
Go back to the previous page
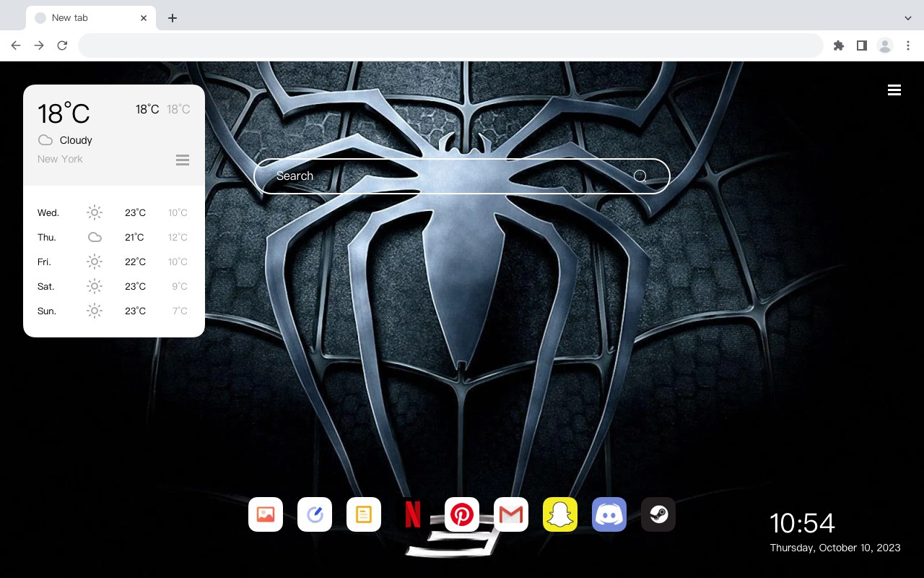pyautogui.click(x=16, y=46)
